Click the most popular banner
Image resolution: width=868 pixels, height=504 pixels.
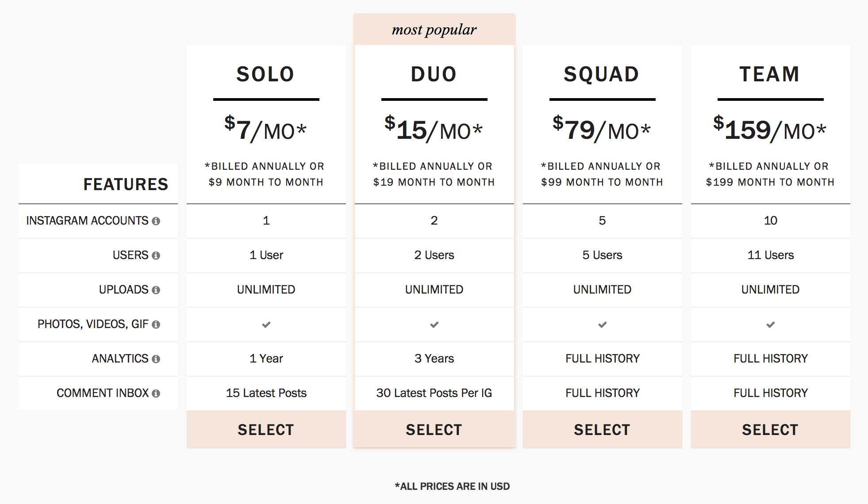point(434,29)
